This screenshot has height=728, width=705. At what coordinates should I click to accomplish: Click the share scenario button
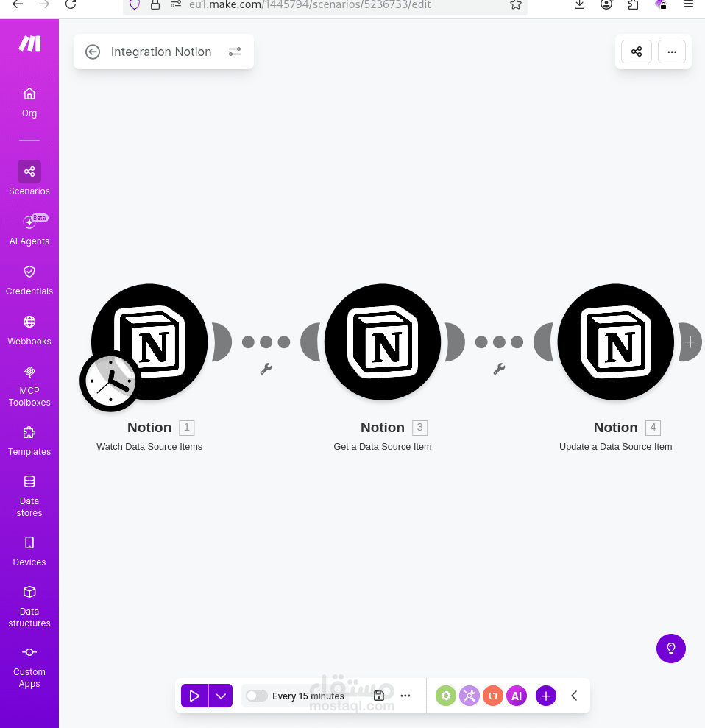pyautogui.click(x=637, y=52)
